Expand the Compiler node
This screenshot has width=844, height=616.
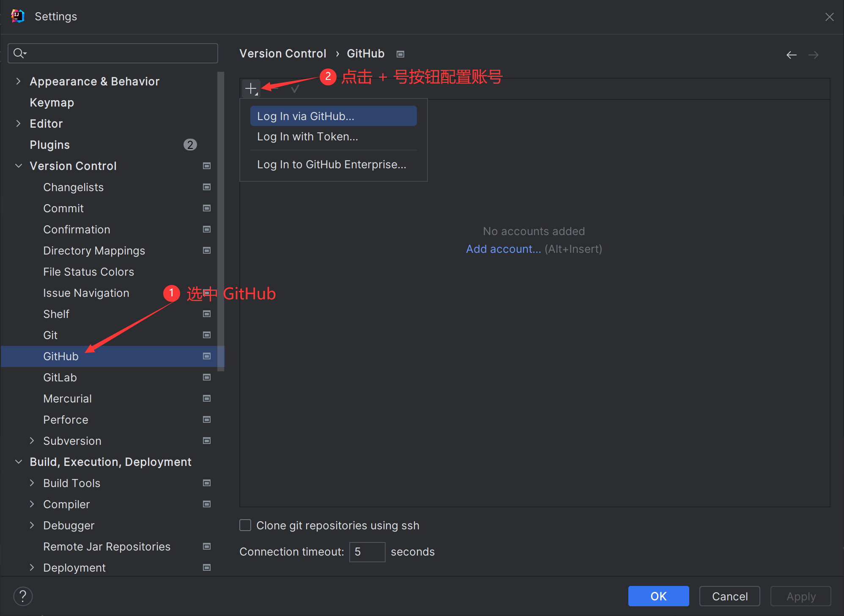click(32, 504)
